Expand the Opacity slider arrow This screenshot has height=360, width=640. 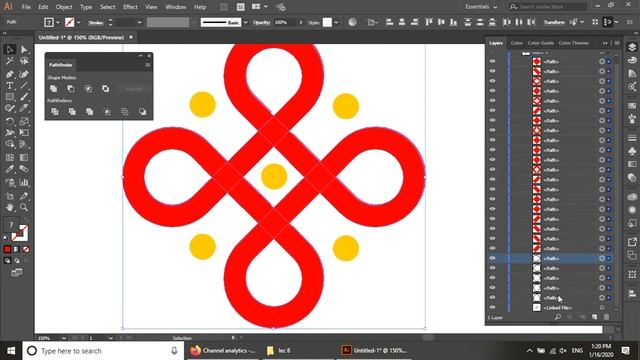coord(301,22)
